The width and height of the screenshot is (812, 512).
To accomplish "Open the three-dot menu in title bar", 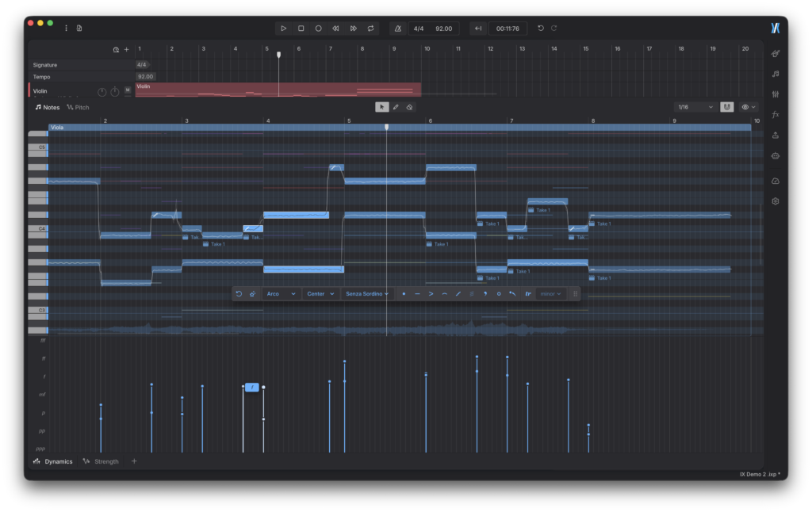I will pyautogui.click(x=67, y=28).
